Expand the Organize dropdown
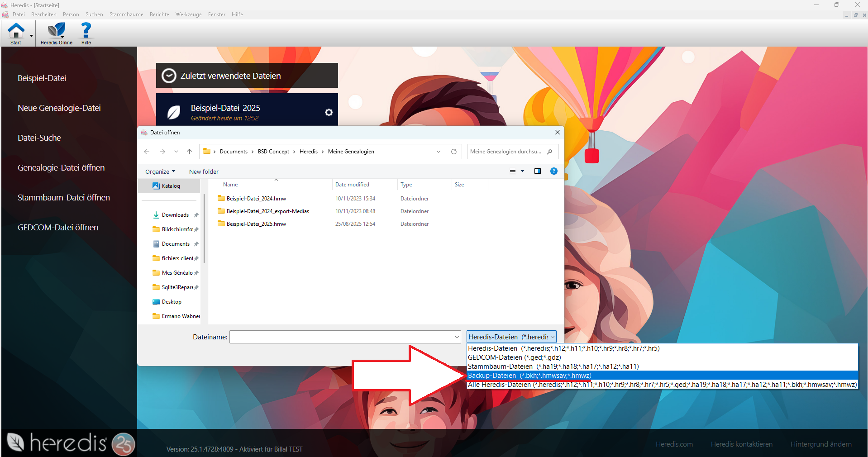The width and height of the screenshot is (868, 457). (x=160, y=171)
